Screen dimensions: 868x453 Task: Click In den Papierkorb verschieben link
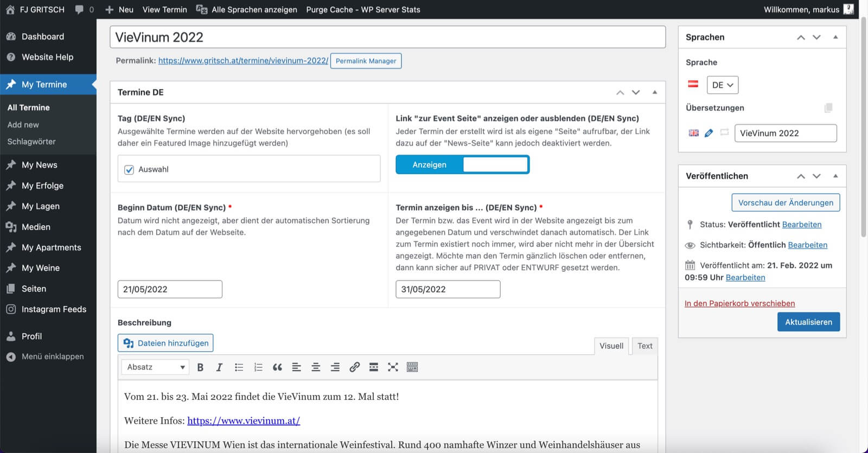(739, 303)
